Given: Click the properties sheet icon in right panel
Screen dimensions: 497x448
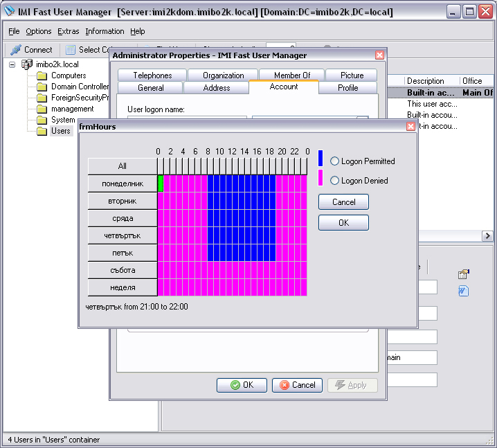Looking at the screenshot, I should pyautogui.click(x=463, y=274).
